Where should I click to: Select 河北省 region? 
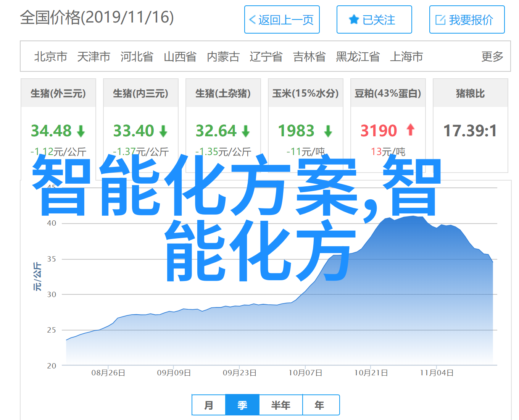tap(137, 57)
